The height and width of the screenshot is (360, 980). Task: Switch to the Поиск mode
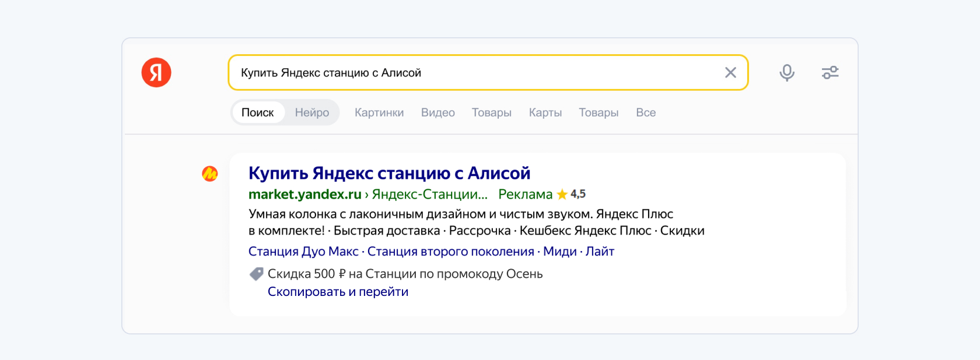click(257, 112)
